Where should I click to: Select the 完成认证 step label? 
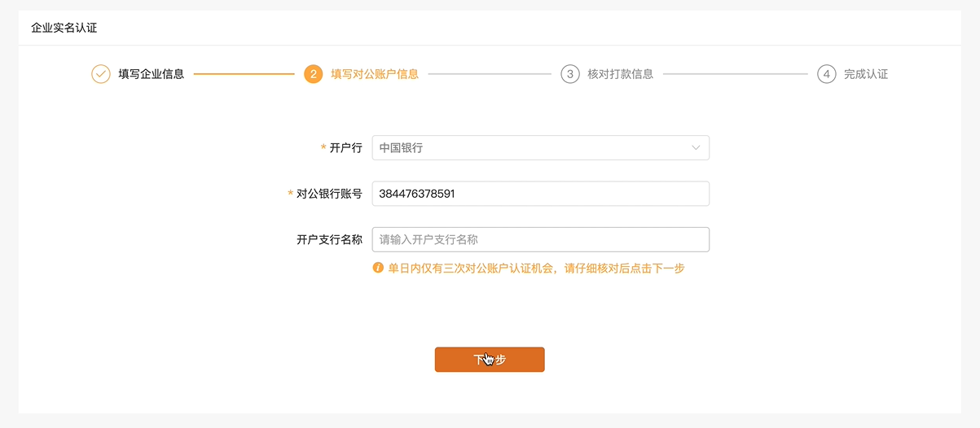pos(866,74)
